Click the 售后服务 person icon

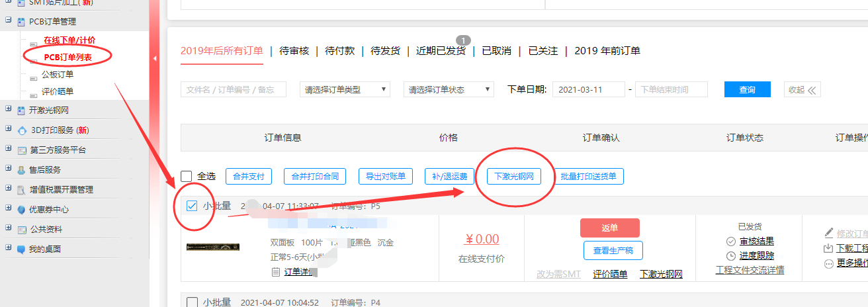(x=22, y=170)
